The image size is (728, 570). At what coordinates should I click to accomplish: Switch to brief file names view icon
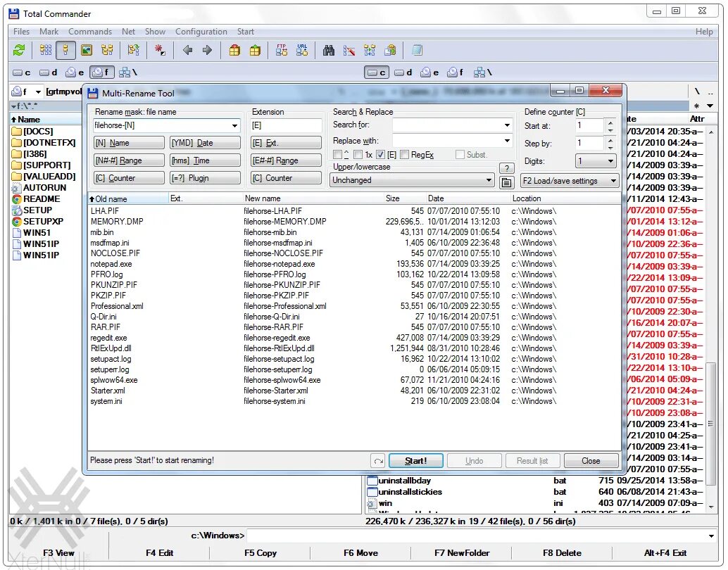tap(46, 50)
